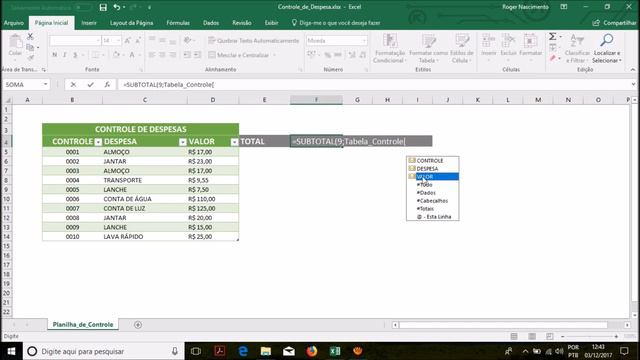Switch to the Inserir tab
This screenshot has height=360, width=640.
pos(89,23)
